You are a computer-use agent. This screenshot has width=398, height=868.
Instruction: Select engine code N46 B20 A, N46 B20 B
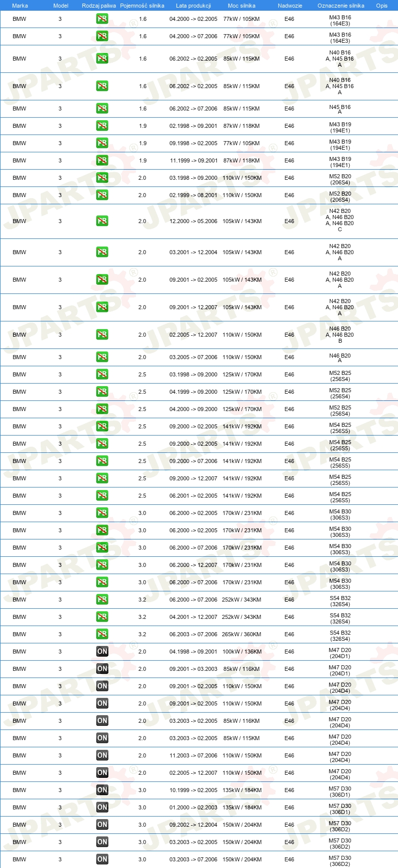point(340,335)
